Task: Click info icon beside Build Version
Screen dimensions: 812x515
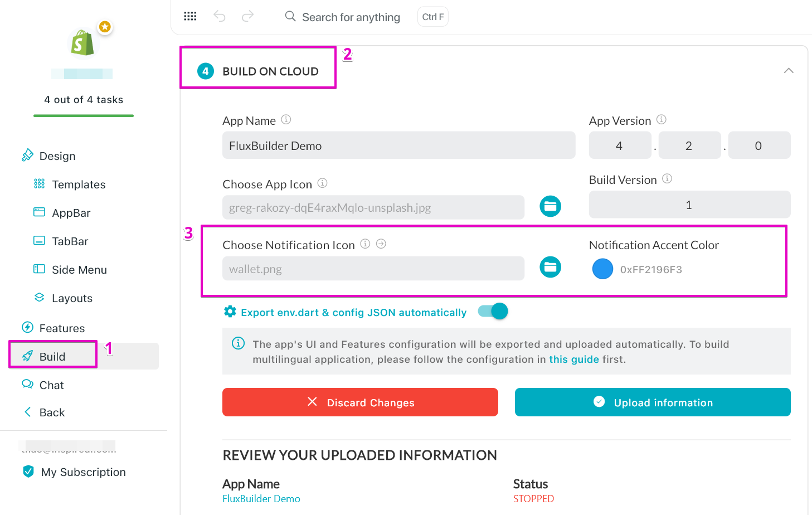Action: coord(667,179)
